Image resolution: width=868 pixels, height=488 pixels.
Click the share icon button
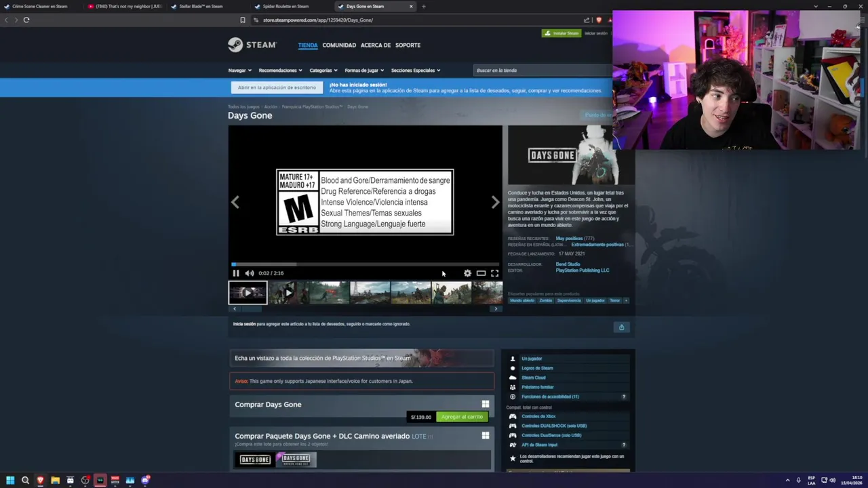click(x=621, y=327)
